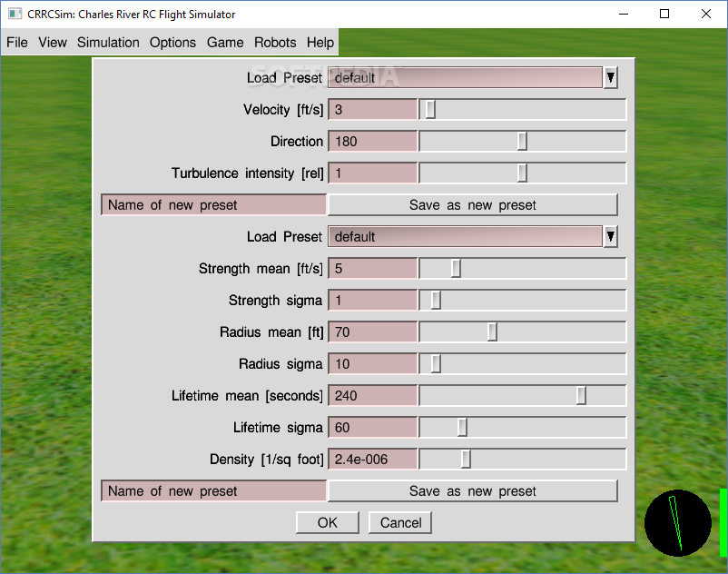
Task: Expand the wind Load Preset dropdown arrow
Action: (611, 77)
